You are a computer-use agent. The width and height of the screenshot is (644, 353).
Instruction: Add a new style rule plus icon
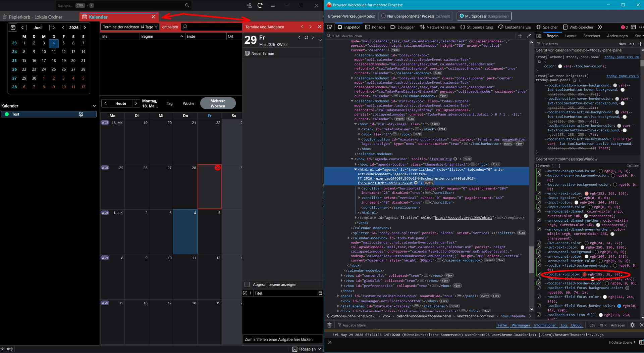click(640, 44)
